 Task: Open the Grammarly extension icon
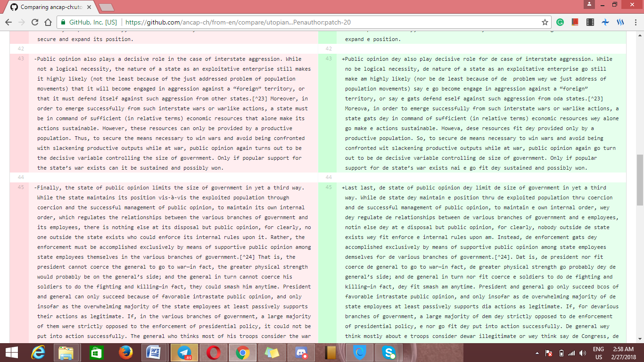560,22
